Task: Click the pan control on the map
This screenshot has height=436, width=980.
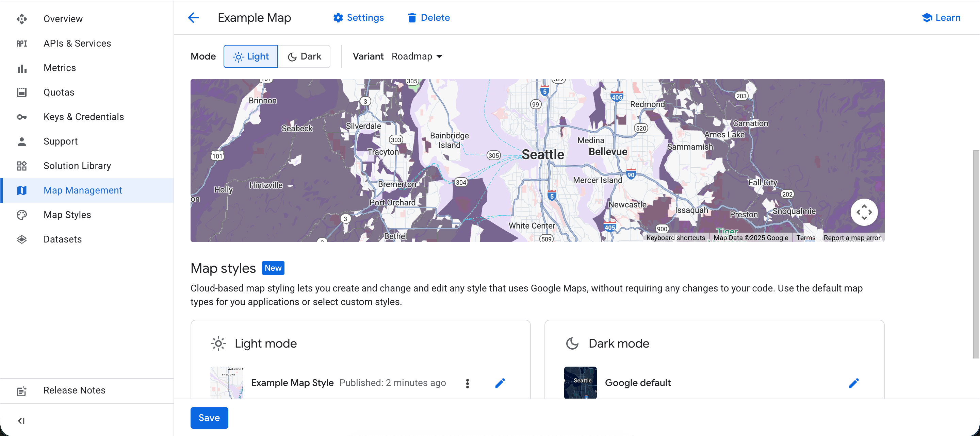Action: click(x=864, y=212)
